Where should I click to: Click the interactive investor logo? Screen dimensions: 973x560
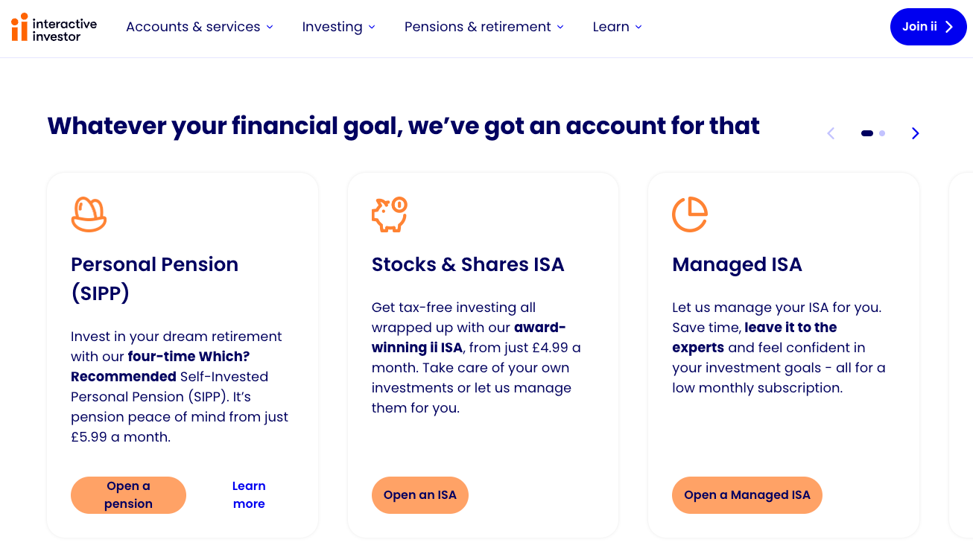point(52,28)
